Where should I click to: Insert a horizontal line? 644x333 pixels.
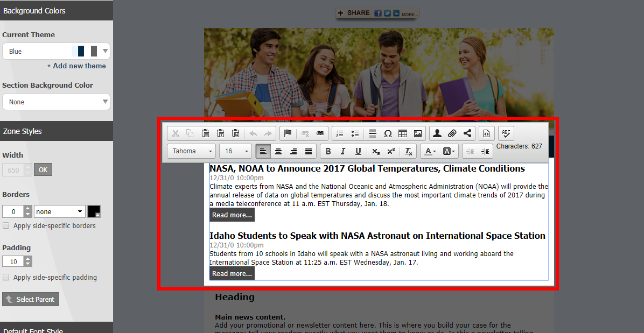[x=373, y=133]
